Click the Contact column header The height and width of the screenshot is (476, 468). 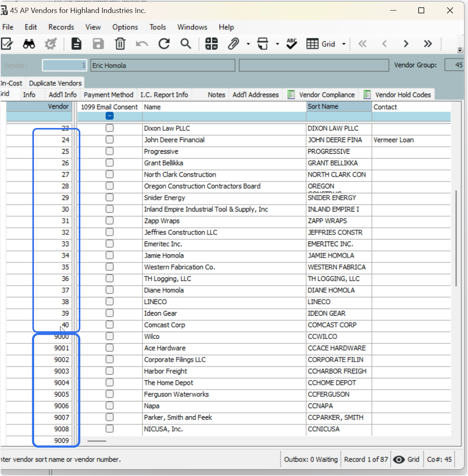coord(411,107)
